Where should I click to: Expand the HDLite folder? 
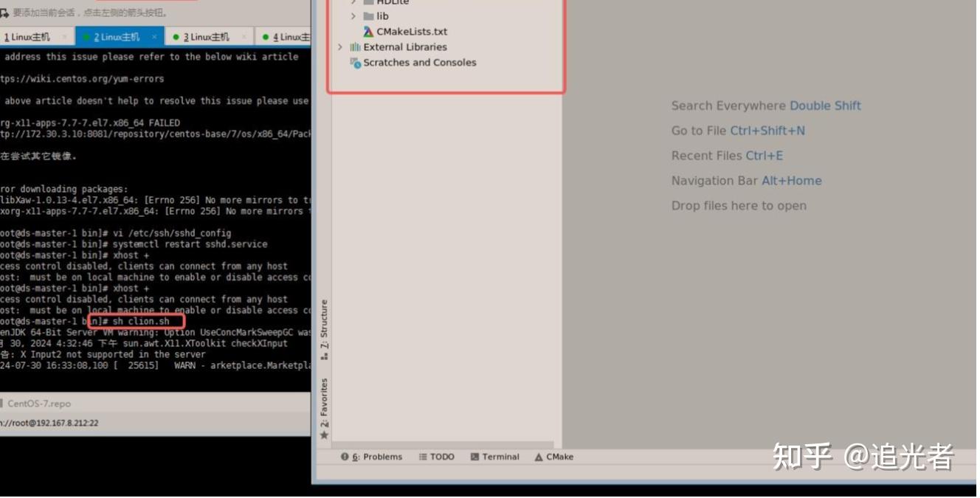[x=353, y=2]
